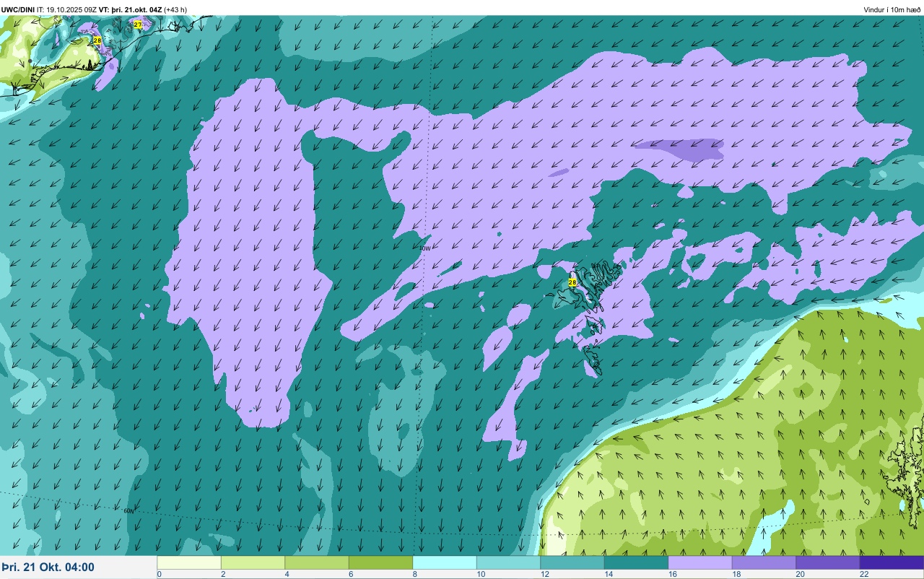Click the 0–2 m/s pale yellow legend swatch
This screenshot has width=924, height=579.
pyautogui.click(x=189, y=562)
